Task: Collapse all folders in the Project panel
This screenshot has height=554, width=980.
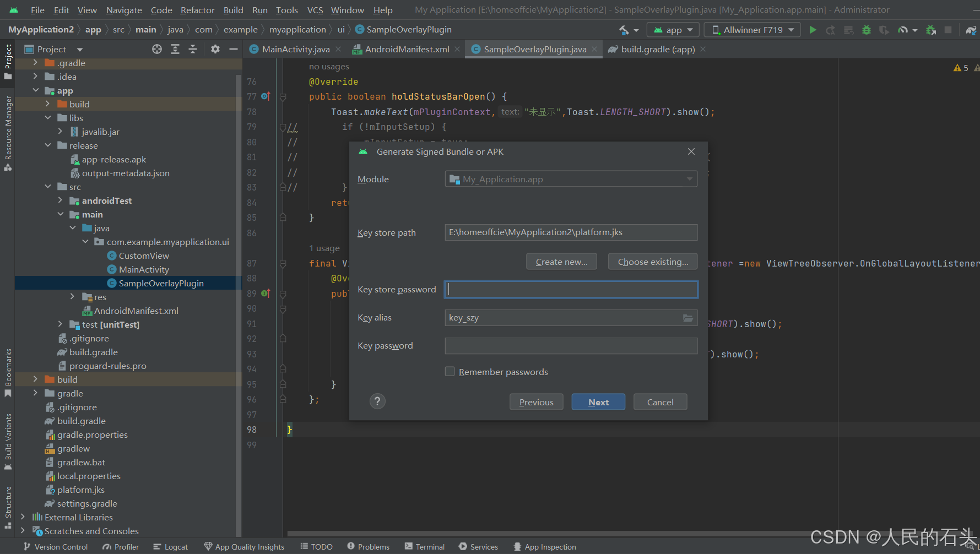Action: 193,49
